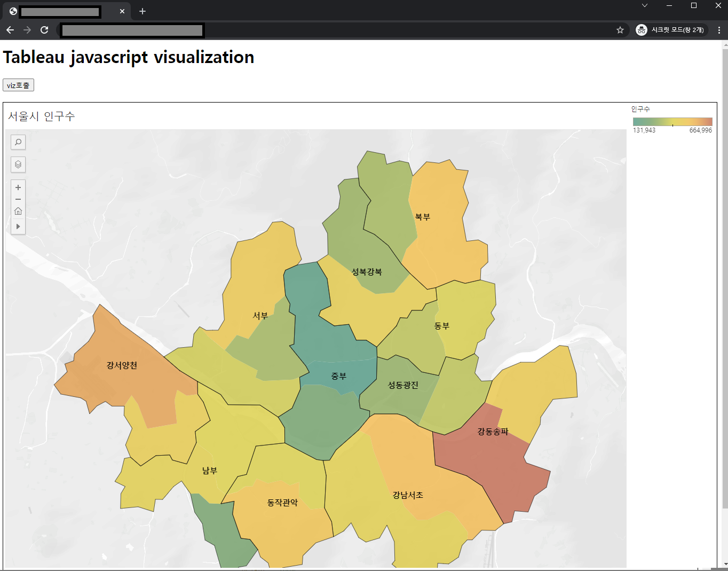Click the legend minimum value 131,943
Viewport: 728px width, 571px height.
click(644, 130)
